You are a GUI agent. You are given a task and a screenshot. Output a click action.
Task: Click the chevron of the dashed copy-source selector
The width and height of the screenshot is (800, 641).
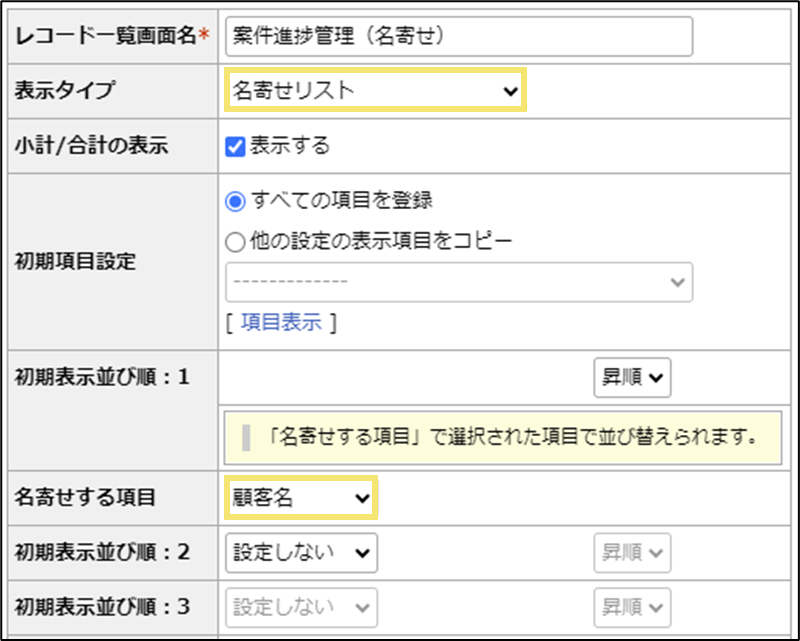(x=676, y=282)
